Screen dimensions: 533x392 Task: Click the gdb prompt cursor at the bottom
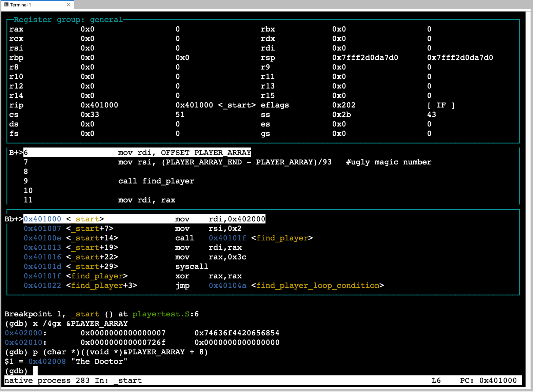pyautogui.click(x=35, y=371)
